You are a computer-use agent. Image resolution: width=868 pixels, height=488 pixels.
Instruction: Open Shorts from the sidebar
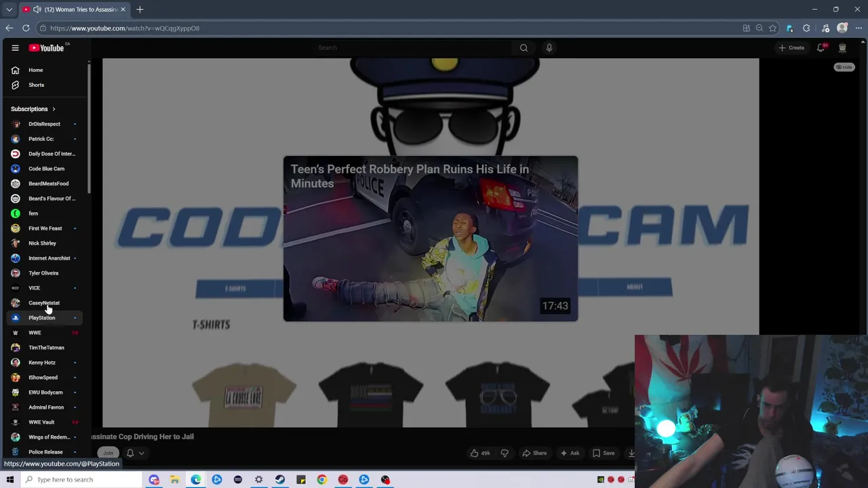pos(36,85)
